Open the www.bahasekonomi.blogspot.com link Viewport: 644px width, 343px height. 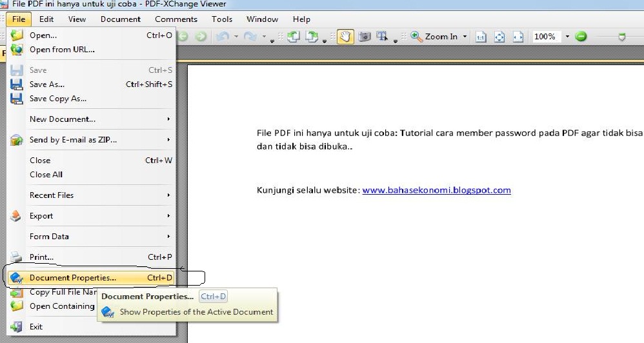pos(437,190)
